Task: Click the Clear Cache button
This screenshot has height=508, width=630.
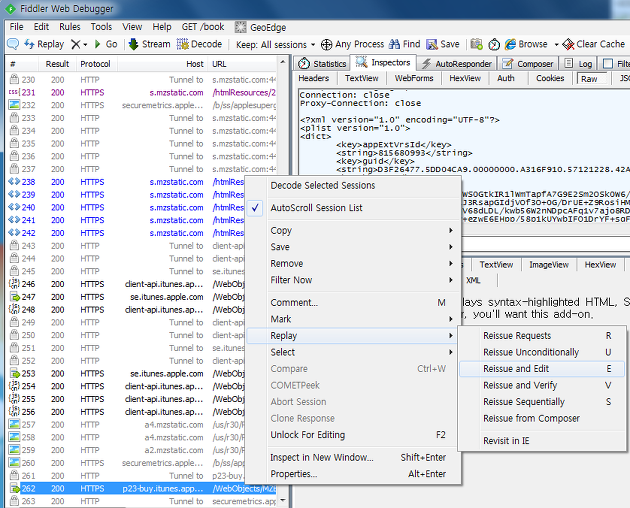Action: click(x=593, y=44)
